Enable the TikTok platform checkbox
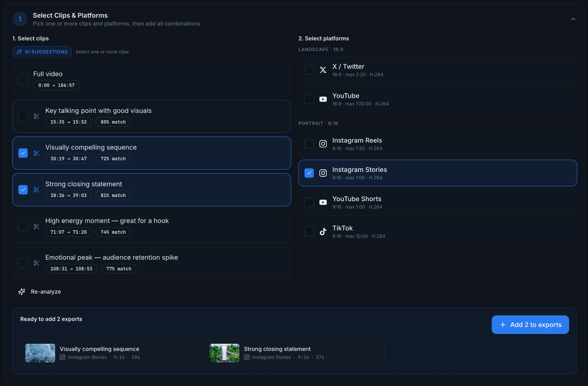Viewport: 588px width, 386px height. click(x=309, y=232)
